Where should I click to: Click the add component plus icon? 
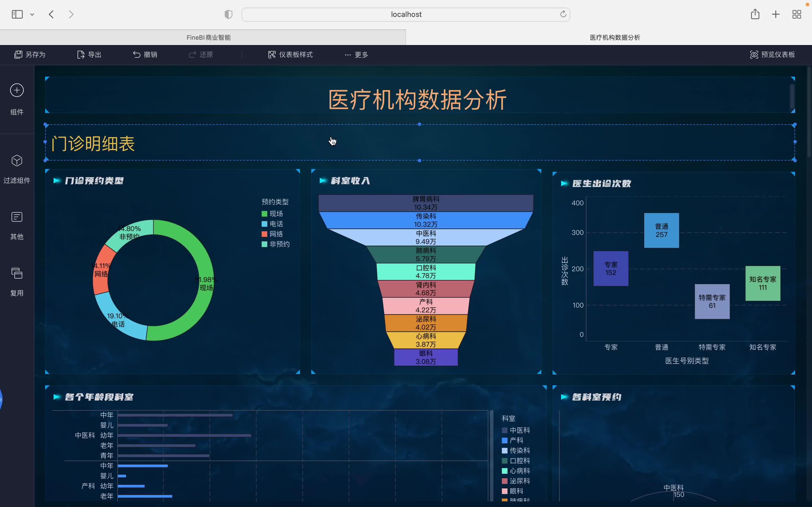coord(17,90)
